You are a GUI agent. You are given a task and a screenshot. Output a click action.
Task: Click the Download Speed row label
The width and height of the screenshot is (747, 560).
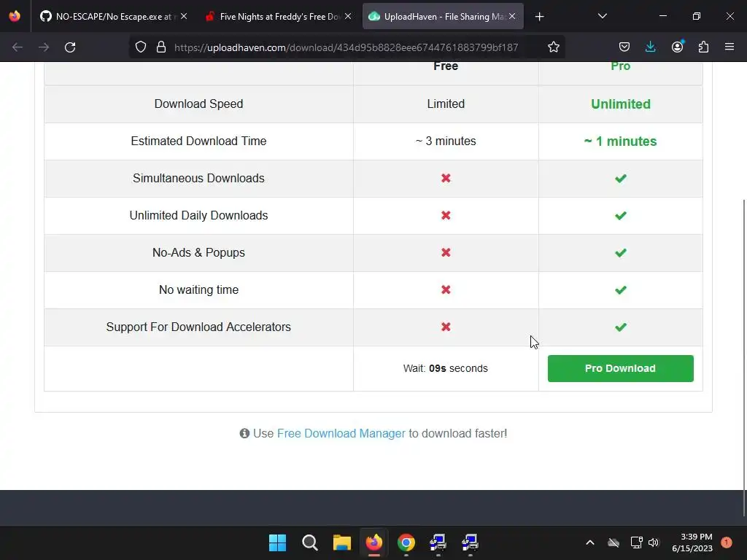(198, 104)
